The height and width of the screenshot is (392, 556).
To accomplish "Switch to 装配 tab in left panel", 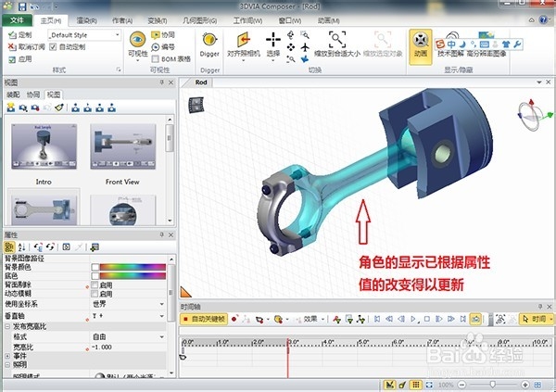I will click(x=13, y=95).
